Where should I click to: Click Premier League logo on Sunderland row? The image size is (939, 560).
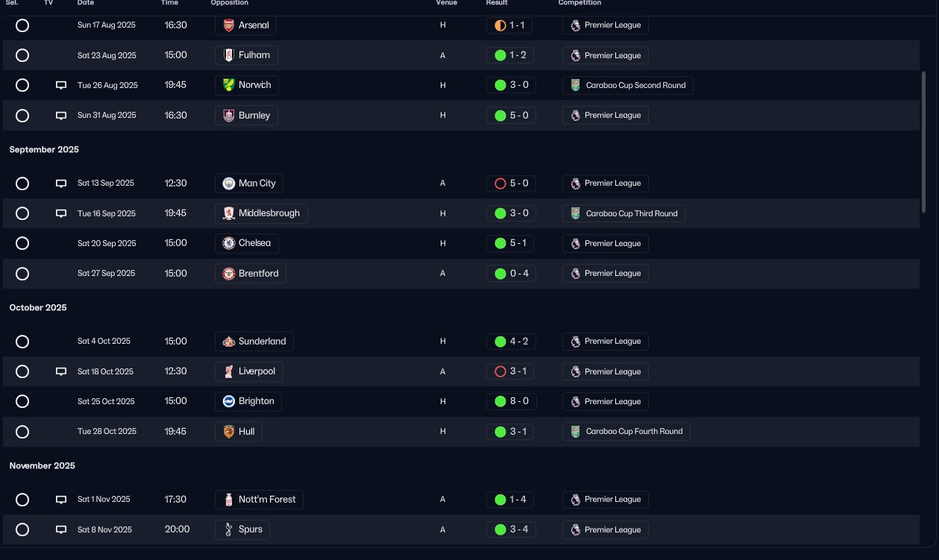click(575, 342)
